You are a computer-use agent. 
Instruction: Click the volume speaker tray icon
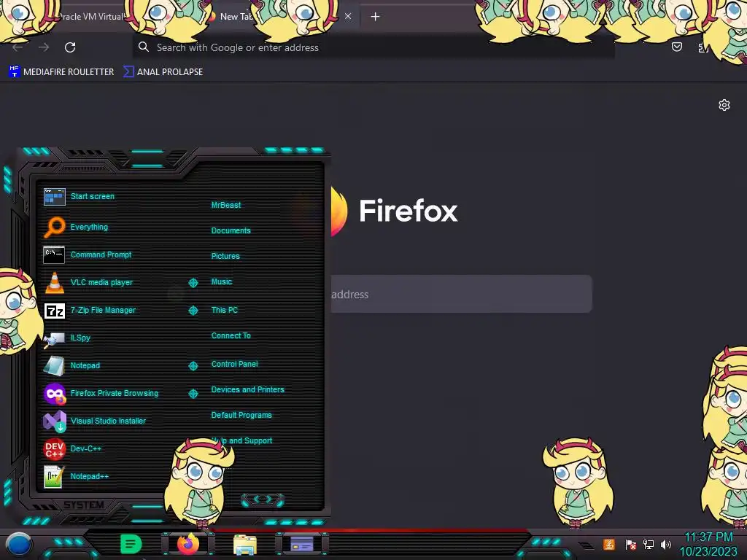(x=666, y=544)
